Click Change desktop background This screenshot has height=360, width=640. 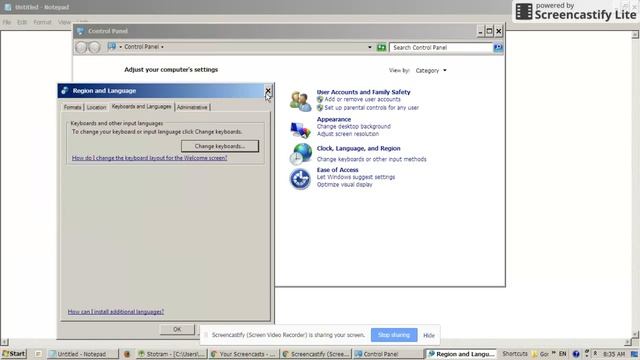pos(353,127)
